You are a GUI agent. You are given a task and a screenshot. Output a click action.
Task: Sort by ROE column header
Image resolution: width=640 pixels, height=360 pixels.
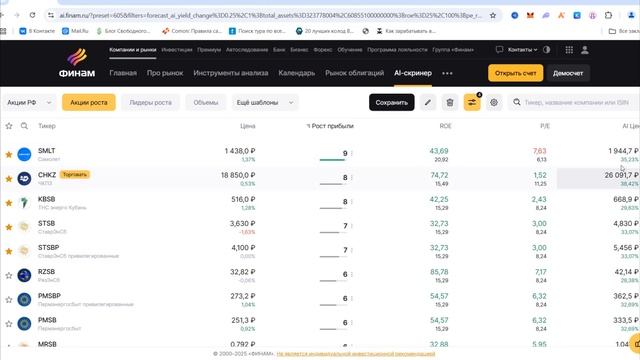pyautogui.click(x=445, y=126)
